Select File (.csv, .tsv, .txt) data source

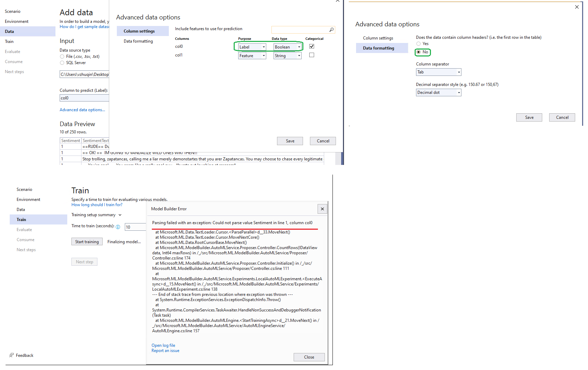62,56
